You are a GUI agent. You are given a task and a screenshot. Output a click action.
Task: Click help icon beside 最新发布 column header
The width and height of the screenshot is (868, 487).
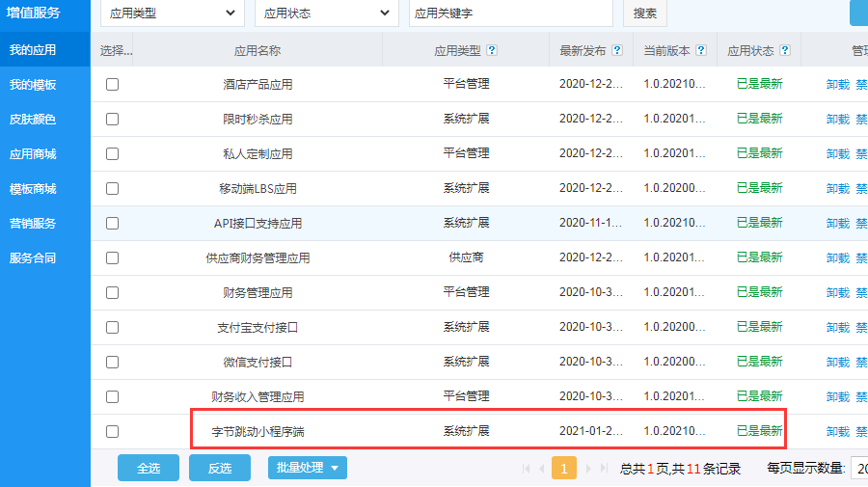tap(617, 50)
